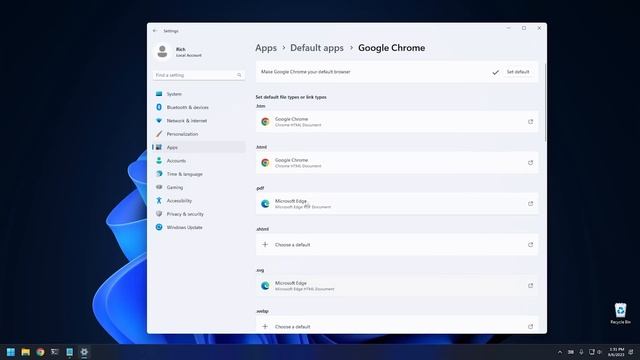Open the Settings gear on the taskbar
Screen dimensions: 640x360
(x=84, y=352)
